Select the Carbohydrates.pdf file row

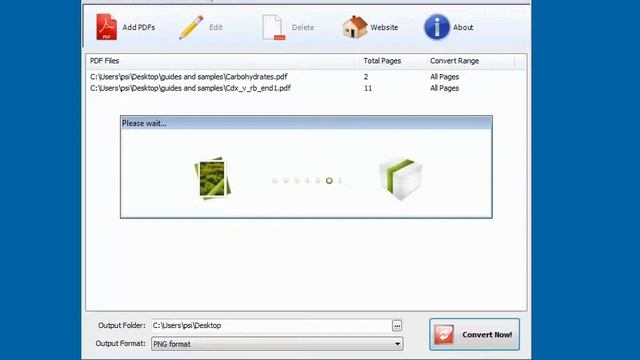coord(305,77)
